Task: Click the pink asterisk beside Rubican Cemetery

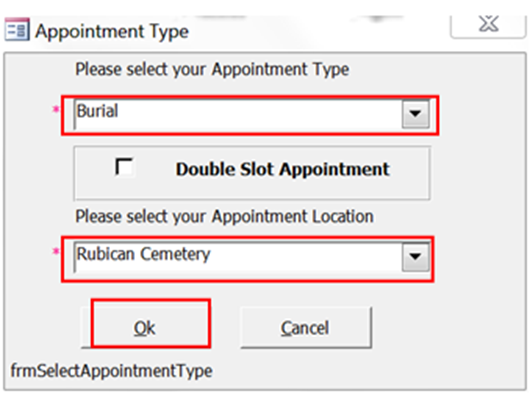Action: [55, 251]
